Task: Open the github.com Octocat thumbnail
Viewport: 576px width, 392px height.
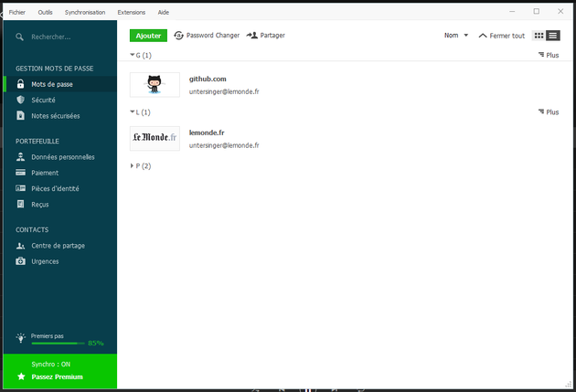Action: (x=155, y=85)
